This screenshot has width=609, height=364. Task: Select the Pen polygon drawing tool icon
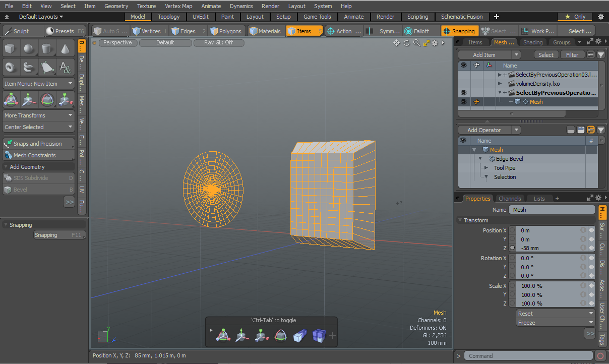47,67
